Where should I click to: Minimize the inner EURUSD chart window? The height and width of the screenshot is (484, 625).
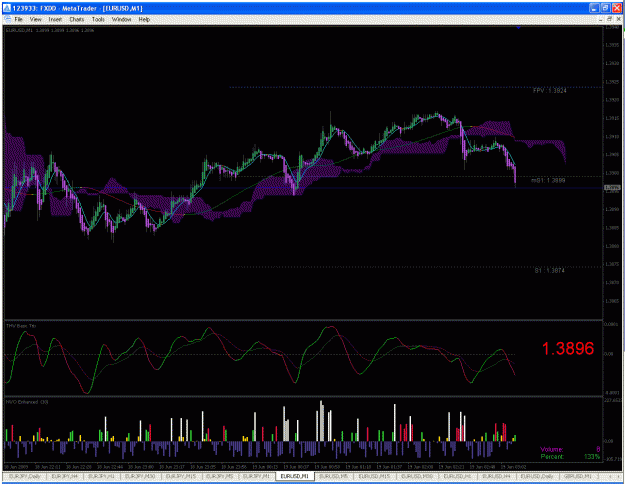pos(601,19)
